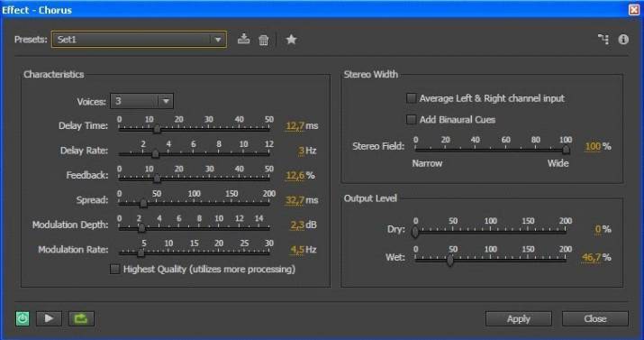644x340 pixels.
Task: Edit the Modulation Depth value 2,3 dB
Action: pyautogui.click(x=297, y=225)
